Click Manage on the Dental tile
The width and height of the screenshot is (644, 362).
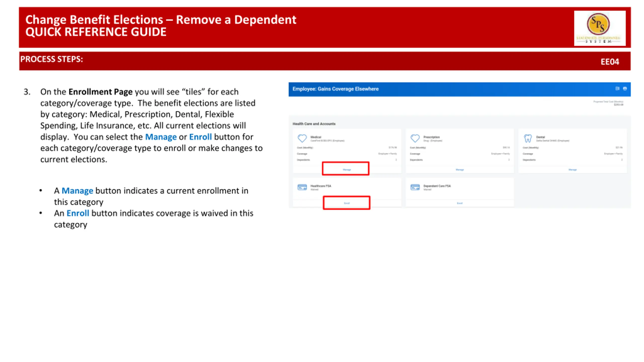(572, 170)
